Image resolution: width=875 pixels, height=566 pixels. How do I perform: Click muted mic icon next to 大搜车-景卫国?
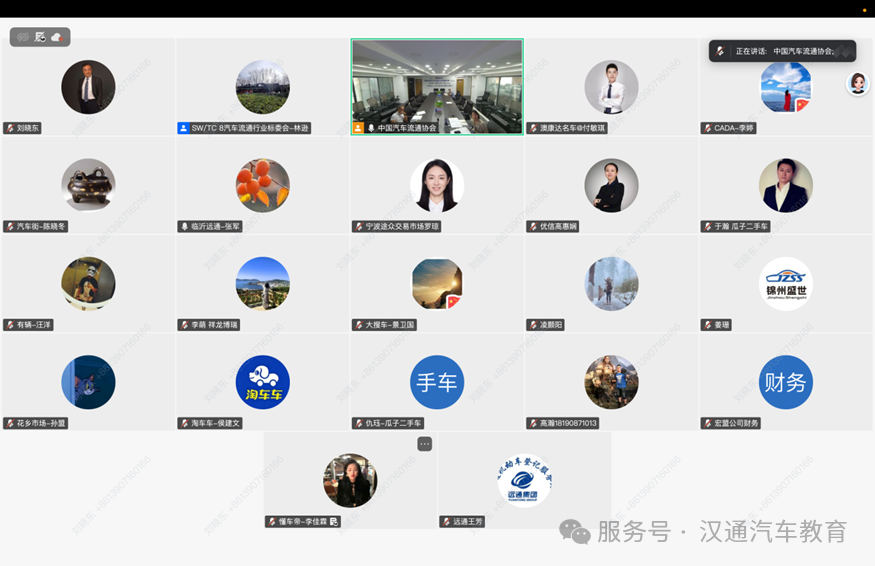[x=359, y=325]
